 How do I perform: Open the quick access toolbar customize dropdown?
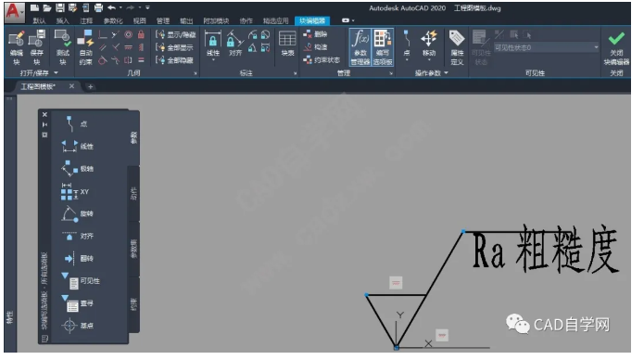click(x=147, y=7)
